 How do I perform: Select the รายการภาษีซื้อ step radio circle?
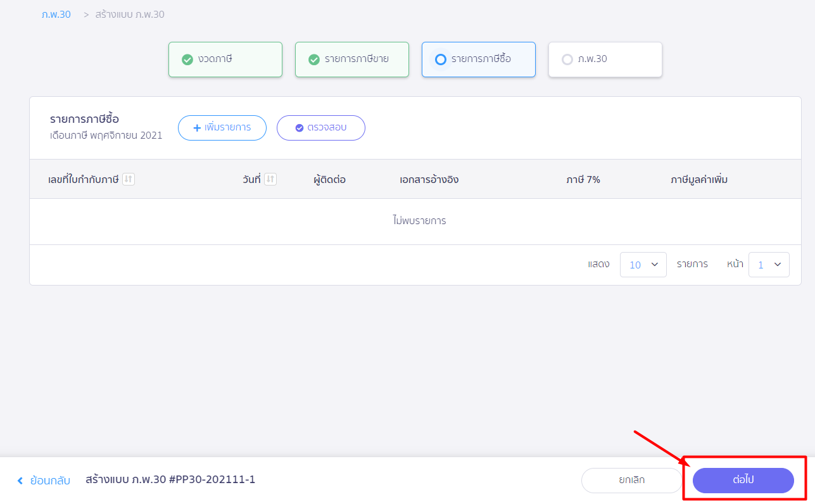pos(441,60)
